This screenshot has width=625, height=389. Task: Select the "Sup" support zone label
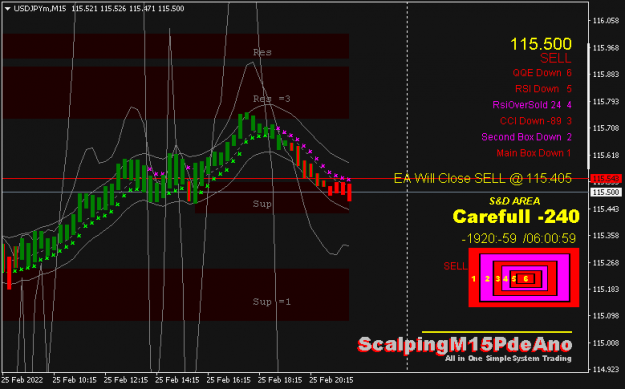(262, 204)
